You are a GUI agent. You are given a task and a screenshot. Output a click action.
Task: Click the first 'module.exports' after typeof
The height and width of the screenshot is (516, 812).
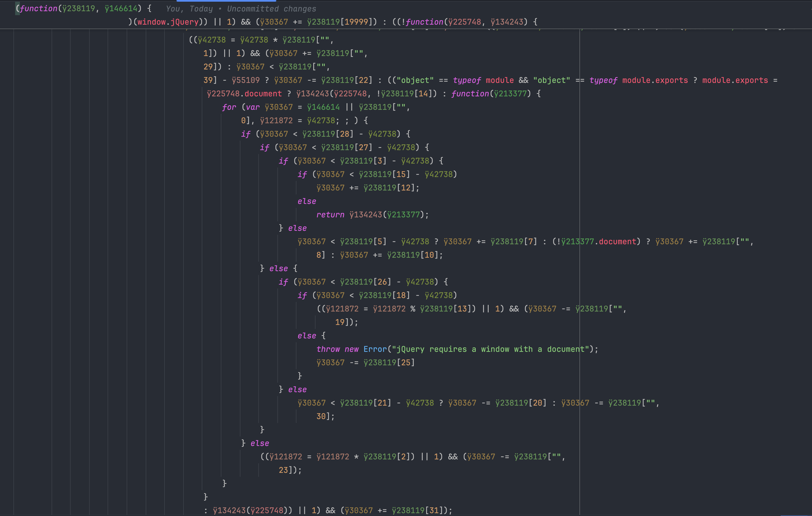click(655, 80)
